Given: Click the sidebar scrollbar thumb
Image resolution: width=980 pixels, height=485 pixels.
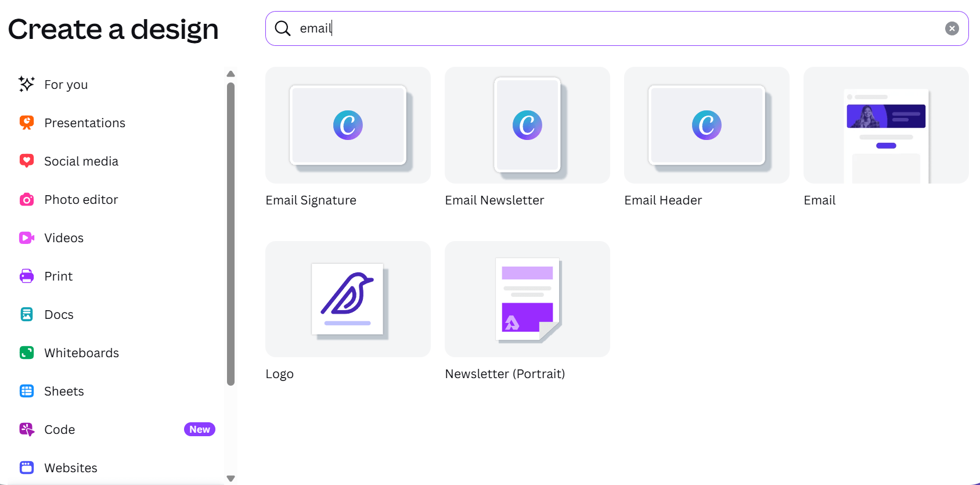Looking at the screenshot, I should click(230, 234).
